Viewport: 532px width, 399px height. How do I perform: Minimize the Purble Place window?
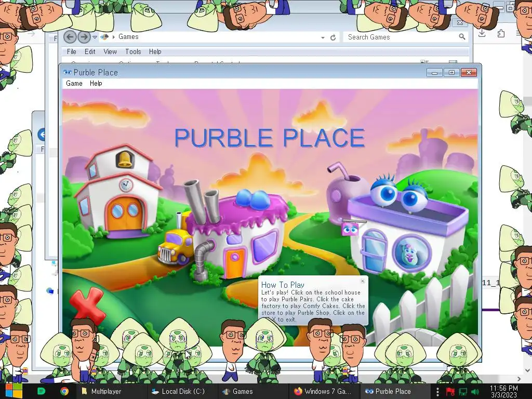point(434,72)
